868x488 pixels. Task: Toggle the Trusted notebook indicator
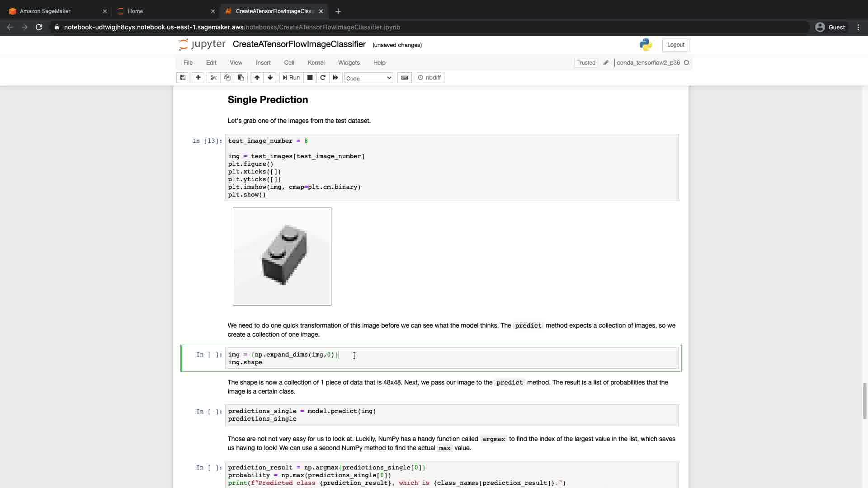tap(586, 63)
